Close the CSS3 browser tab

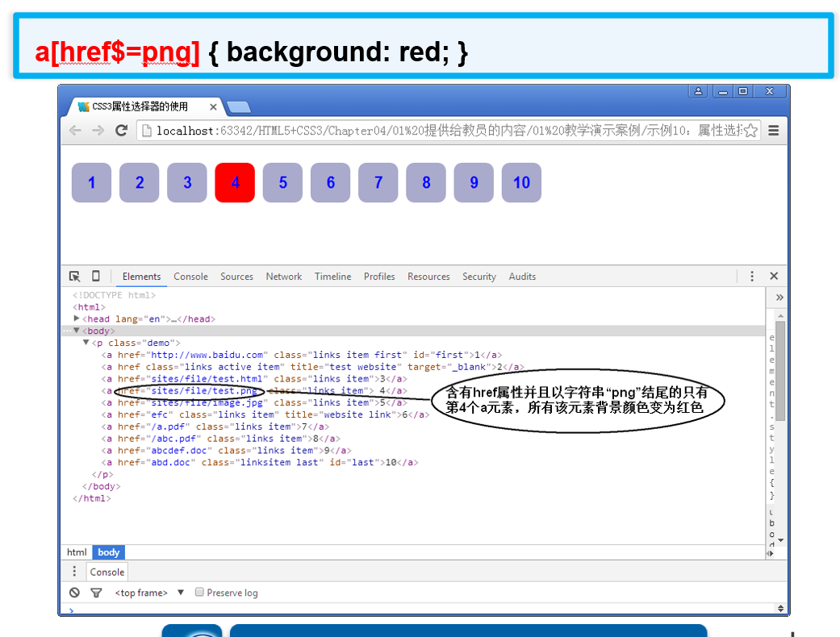click(213, 107)
